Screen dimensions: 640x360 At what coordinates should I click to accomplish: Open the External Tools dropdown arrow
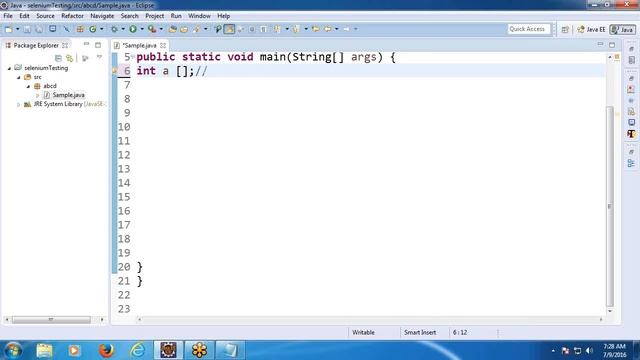click(x=161, y=29)
